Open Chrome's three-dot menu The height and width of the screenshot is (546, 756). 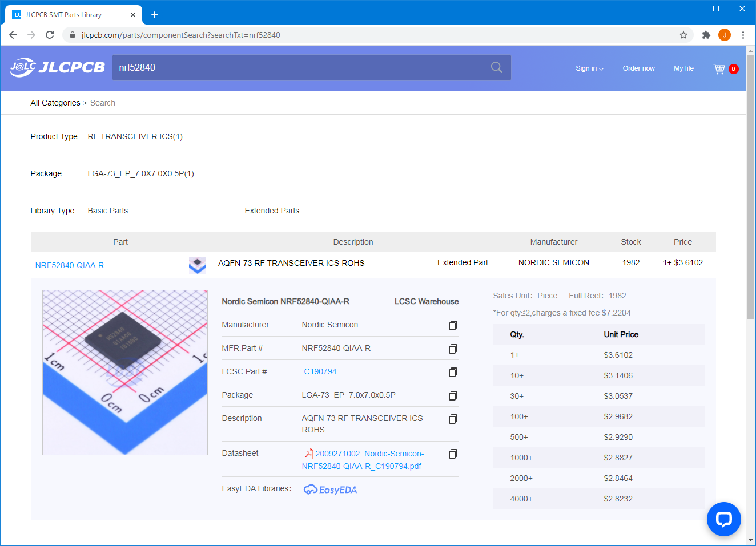743,35
